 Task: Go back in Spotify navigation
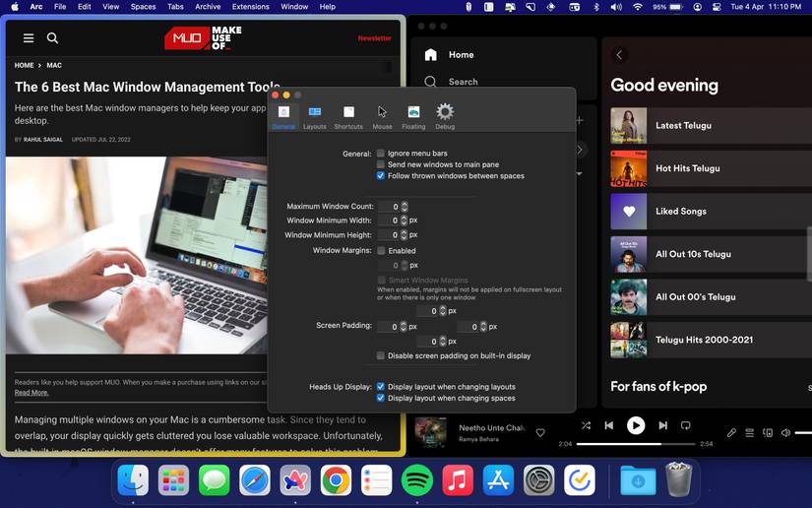(619, 55)
